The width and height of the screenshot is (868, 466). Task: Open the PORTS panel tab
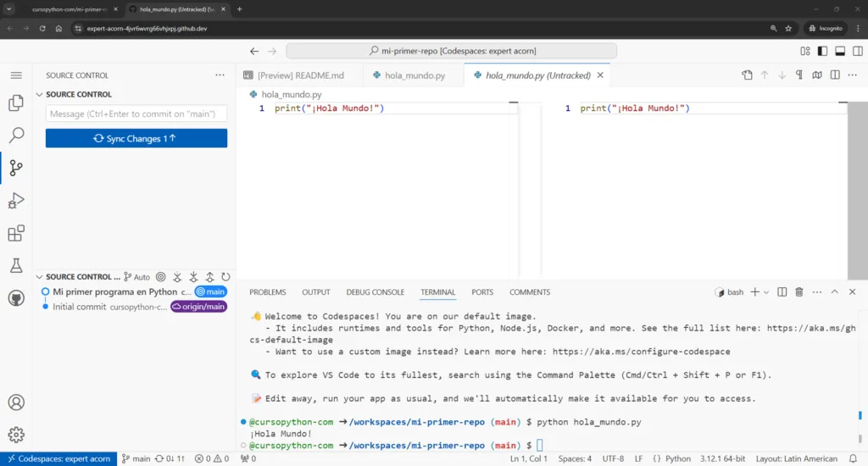(x=482, y=292)
